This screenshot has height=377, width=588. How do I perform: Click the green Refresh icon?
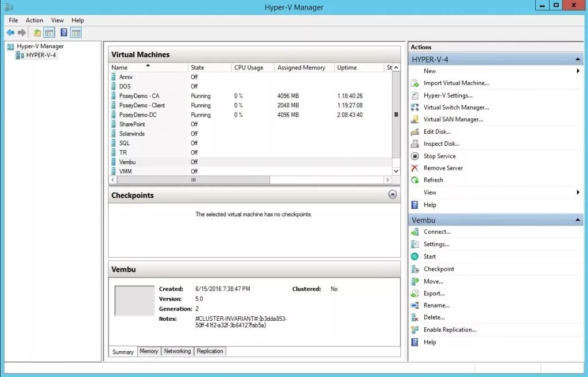point(415,180)
